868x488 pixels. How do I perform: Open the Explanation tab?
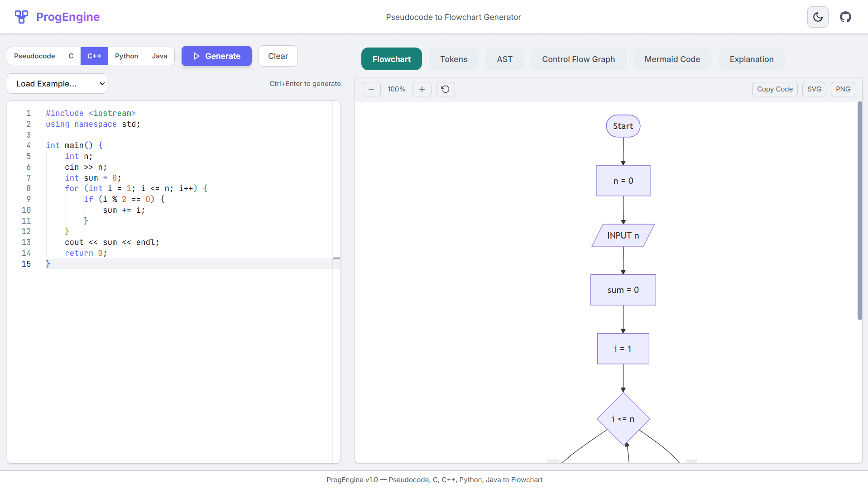pyautogui.click(x=752, y=59)
